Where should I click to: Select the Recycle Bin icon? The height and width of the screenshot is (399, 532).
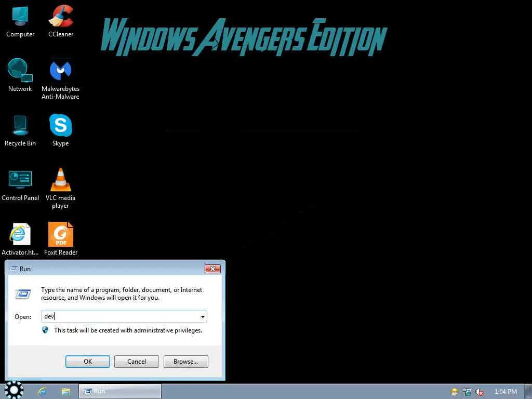coord(20,130)
